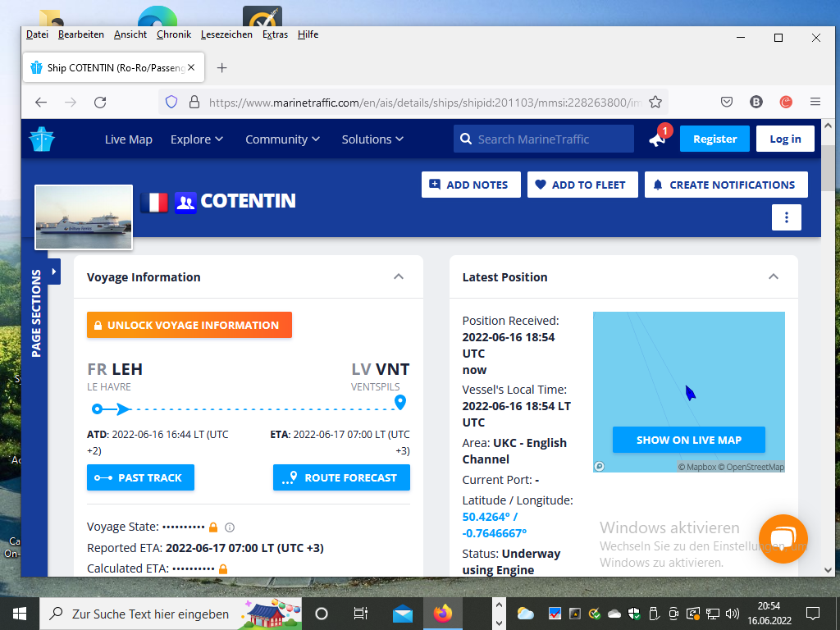The width and height of the screenshot is (840, 630).
Task: Open the Ansicht menu
Action: click(x=130, y=34)
